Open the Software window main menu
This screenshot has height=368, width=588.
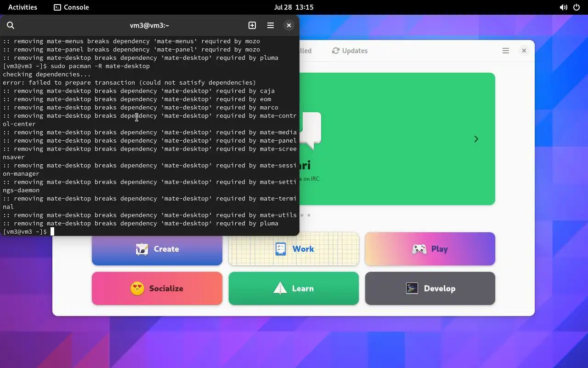click(x=506, y=51)
